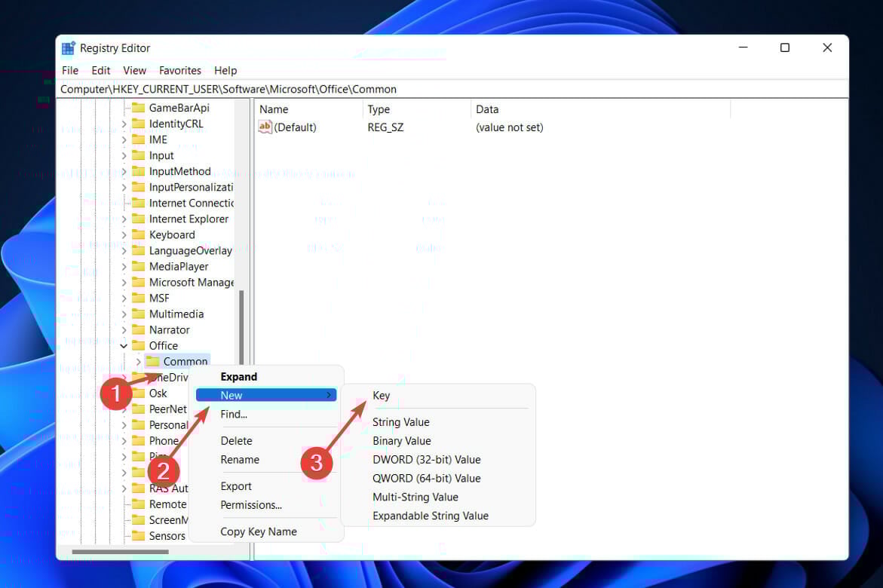Screen dimensions: 883x588
Task: Open the Edit menu
Action: coord(101,70)
